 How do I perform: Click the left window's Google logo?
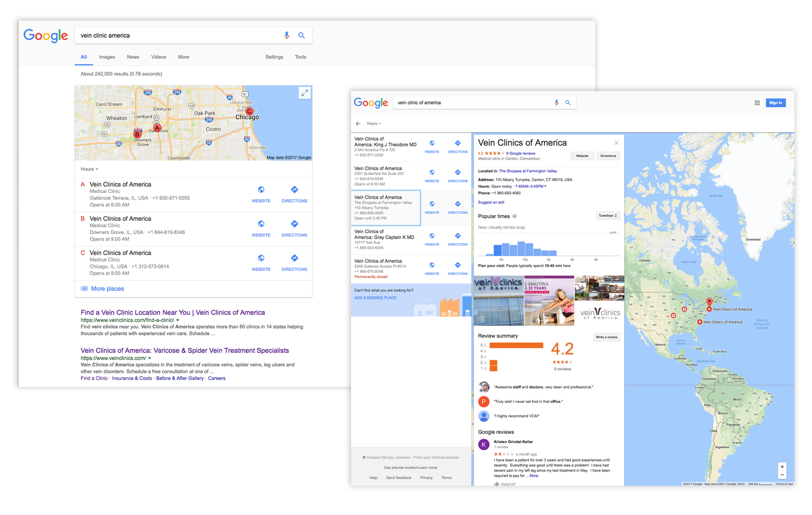[46, 36]
